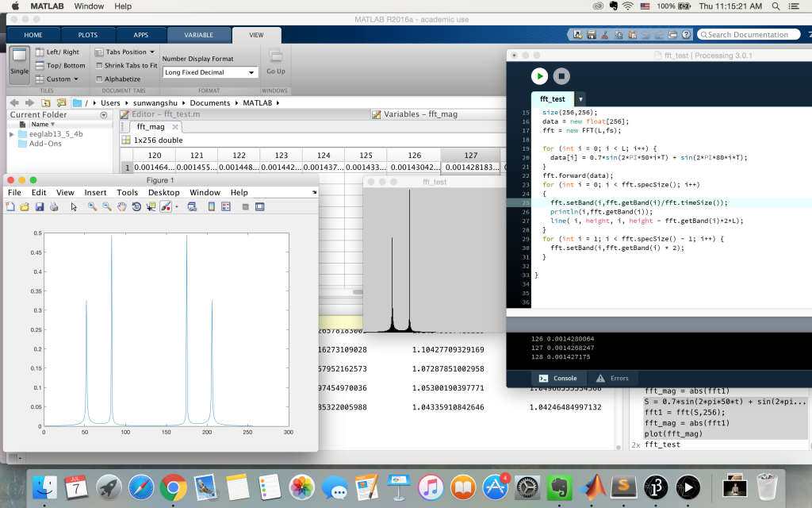Save the figure using floppy icon

pyautogui.click(x=40, y=207)
